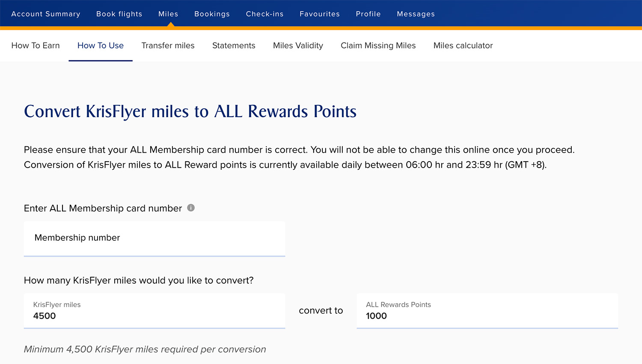Viewport: 642px width, 364px height.
Task: Open Bookings in top navigation
Action: [x=212, y=14]
